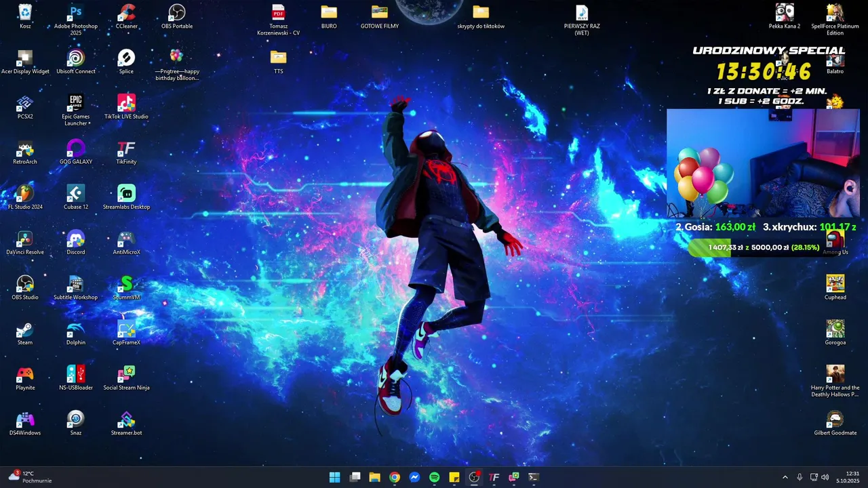Select the Adobe Photoshop 2025 shortcut

(76, 20)
